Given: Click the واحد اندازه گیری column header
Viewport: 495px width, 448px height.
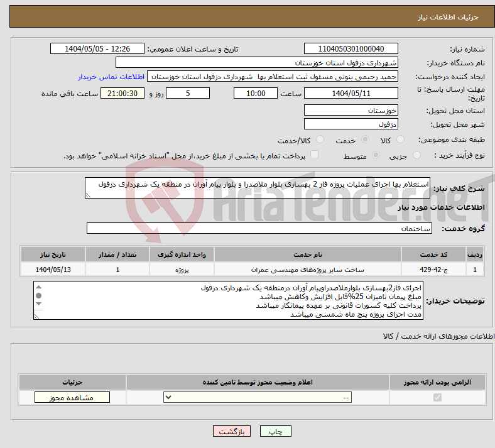Looking at the screenshot, I should 182,254.
